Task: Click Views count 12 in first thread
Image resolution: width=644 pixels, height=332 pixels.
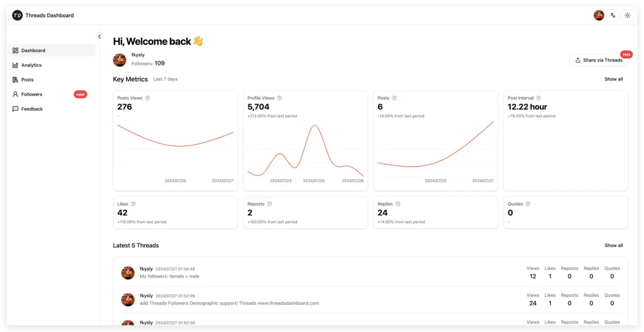Action: (x=533, y=277)
